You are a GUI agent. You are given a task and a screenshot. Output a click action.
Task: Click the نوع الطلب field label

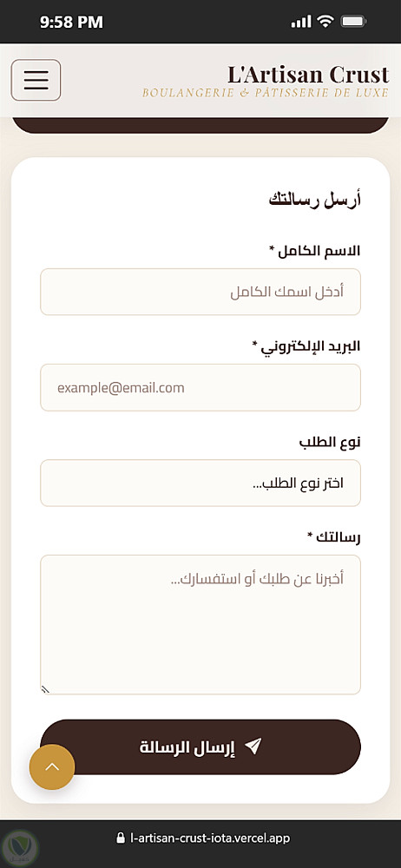[330, 442]
